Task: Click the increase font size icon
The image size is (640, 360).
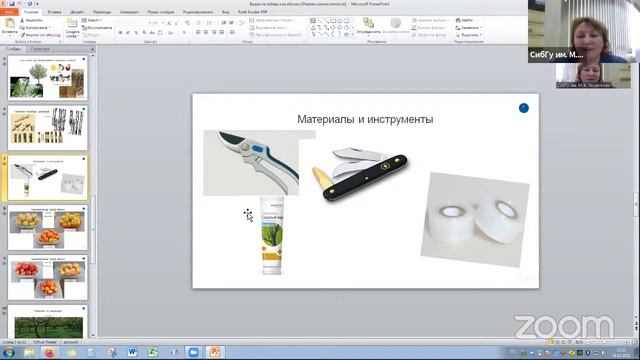Action: [169, 23]
